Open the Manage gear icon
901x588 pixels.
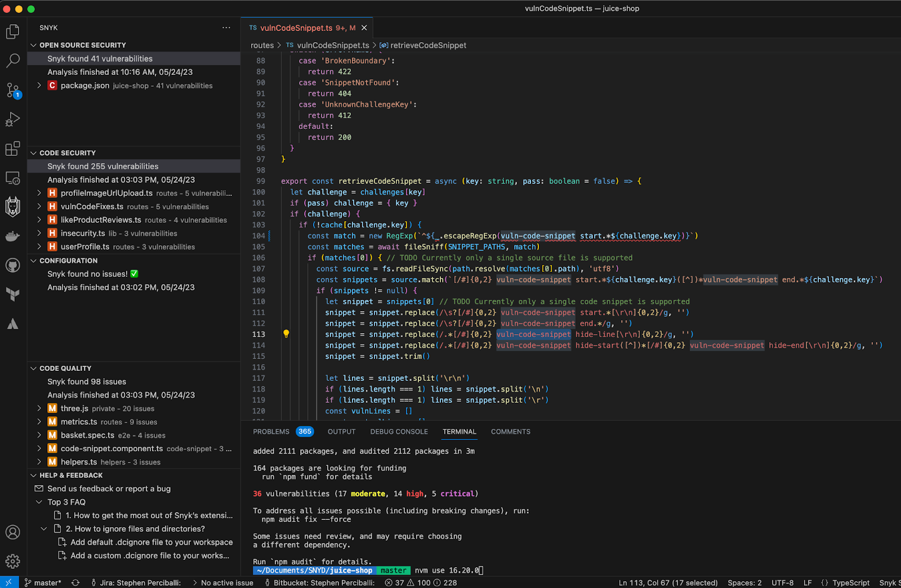(12, 561)
